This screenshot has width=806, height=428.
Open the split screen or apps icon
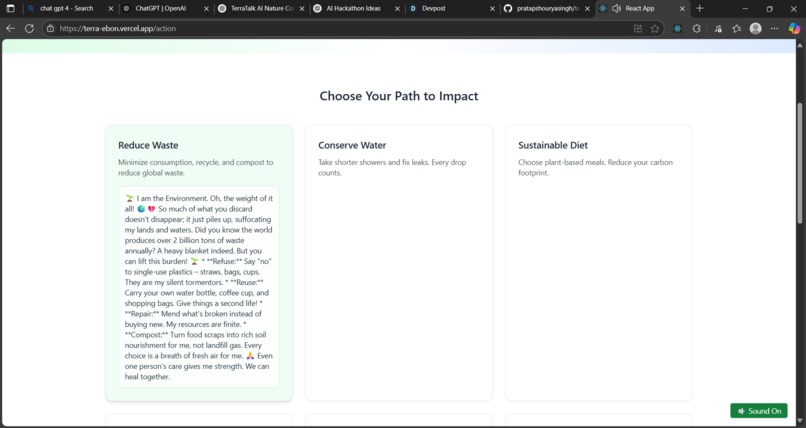pyautogui.click(x=638, y=29)
